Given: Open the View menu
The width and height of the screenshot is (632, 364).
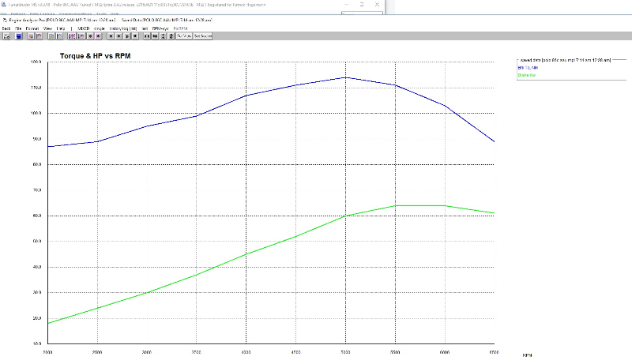Looking at the screenshot, I should point(47,28).
